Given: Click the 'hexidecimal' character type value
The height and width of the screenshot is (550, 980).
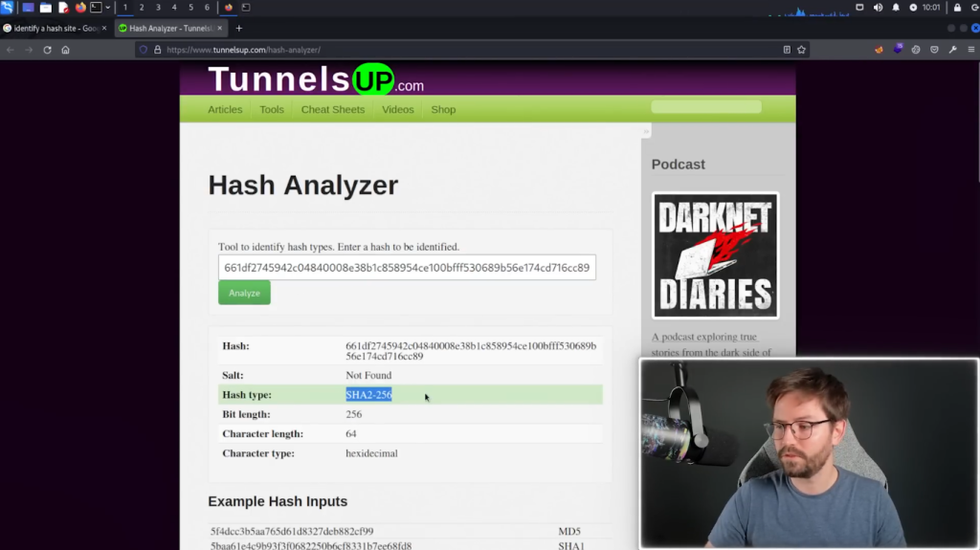Looking at the screenshot, I should pos(372,453).
